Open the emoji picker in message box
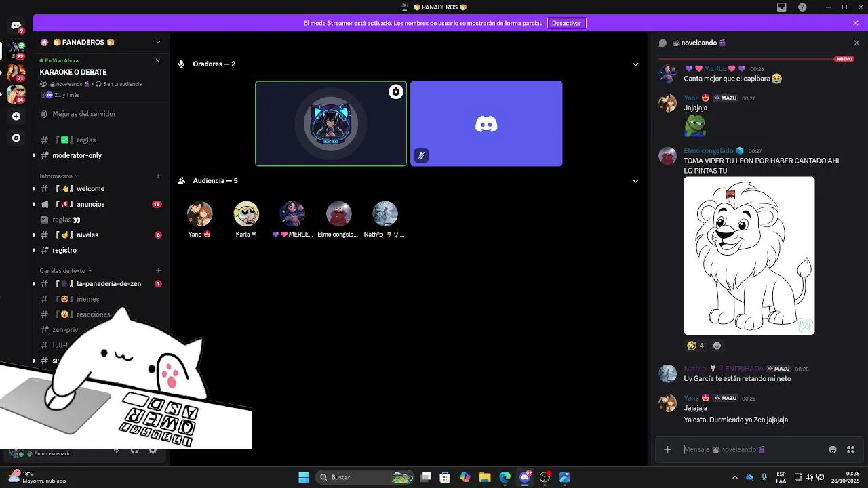 pyautogui.click(x=833, y=449)
